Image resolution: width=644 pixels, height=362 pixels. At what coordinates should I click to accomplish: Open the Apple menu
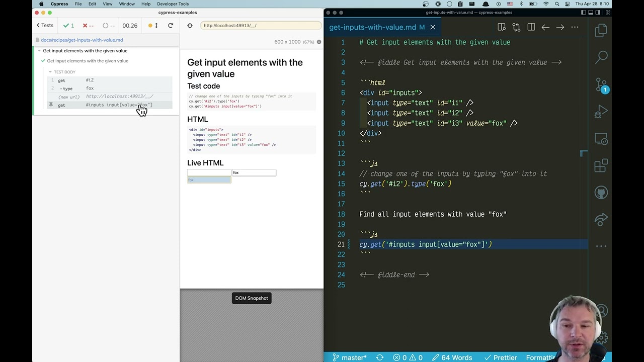coord(41,4)
